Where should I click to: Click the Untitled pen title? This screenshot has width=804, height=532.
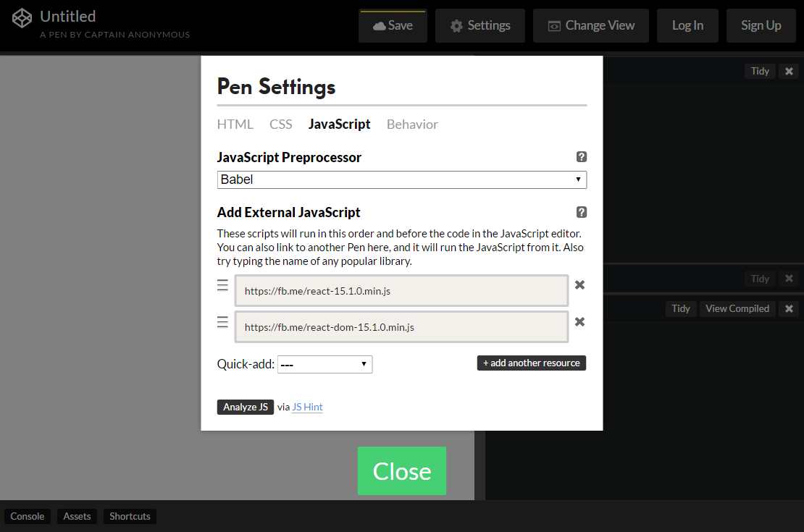point(67,17)
